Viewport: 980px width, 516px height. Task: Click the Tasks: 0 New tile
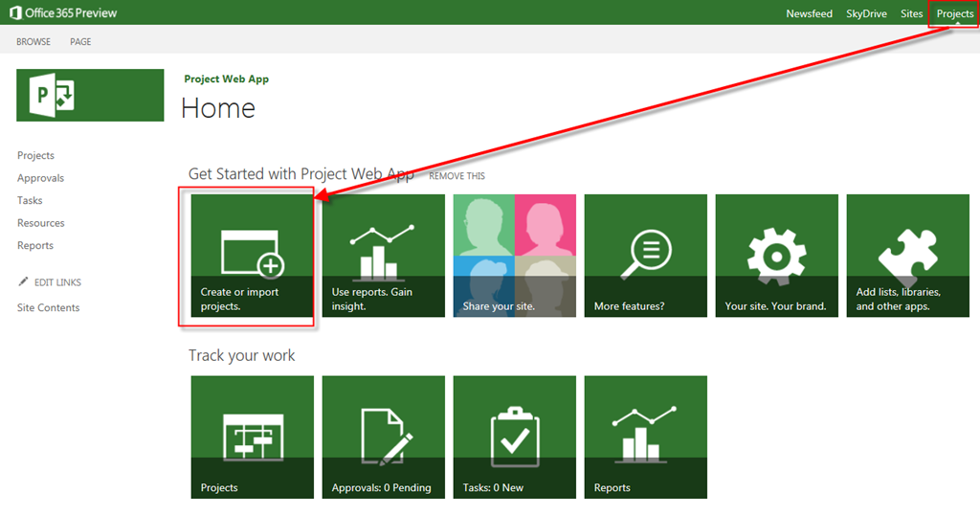click(514, 437)
